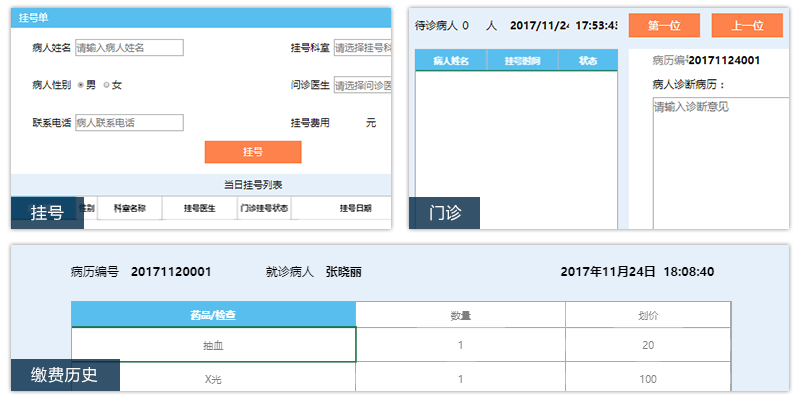
Task: Click the 门诊挂号状态 column header
Action: pyautogui.click(x=265, y=209)
